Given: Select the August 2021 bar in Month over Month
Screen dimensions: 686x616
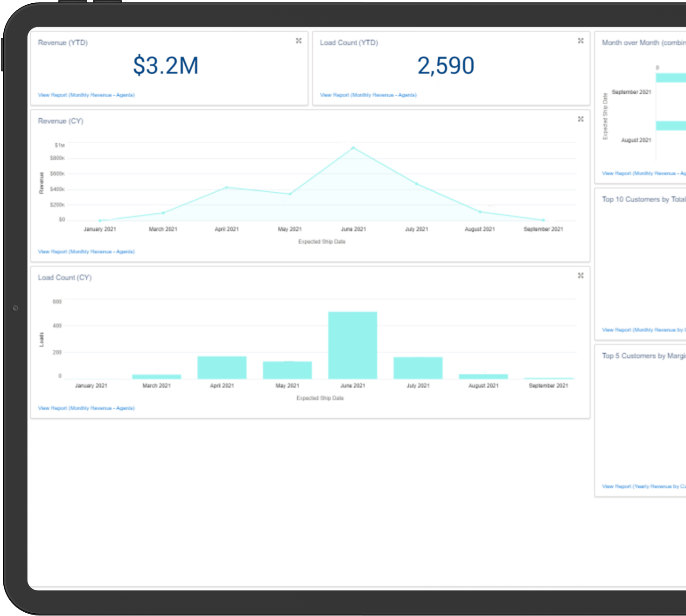Looking at the screenshot, I should (x=671, y=126).
